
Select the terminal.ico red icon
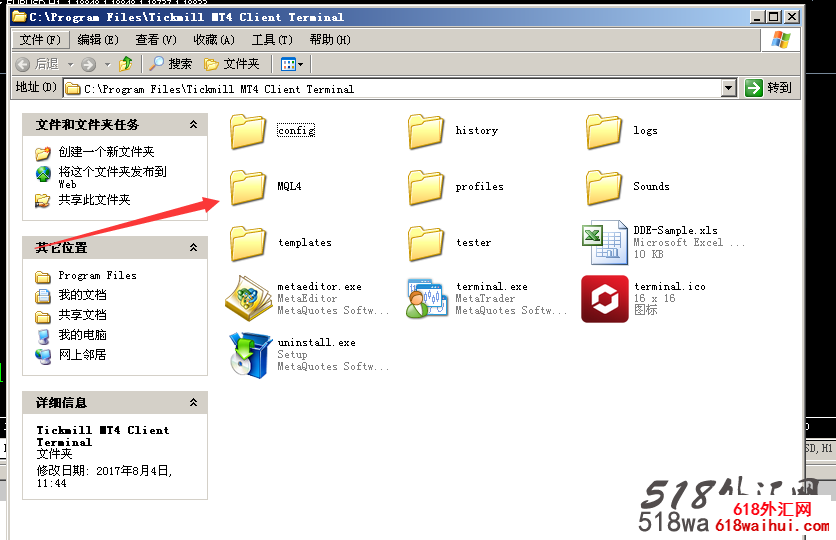605,299
